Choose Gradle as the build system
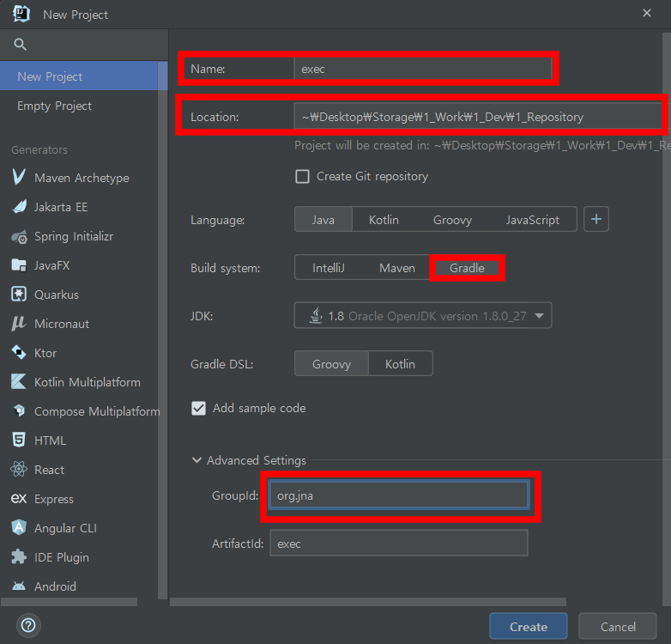671x644 pixels. point(467,268)
